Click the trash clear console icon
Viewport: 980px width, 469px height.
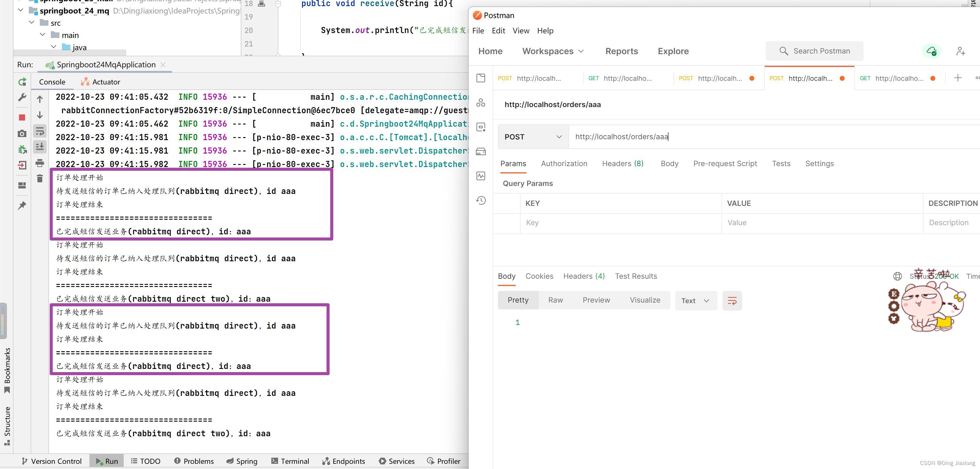click(40, 178)
